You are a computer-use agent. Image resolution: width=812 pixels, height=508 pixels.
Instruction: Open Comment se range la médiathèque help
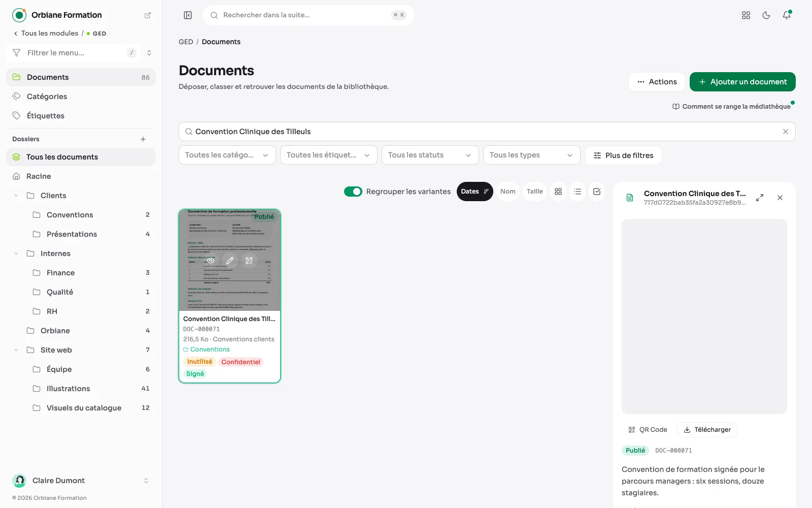click(731, 107)
